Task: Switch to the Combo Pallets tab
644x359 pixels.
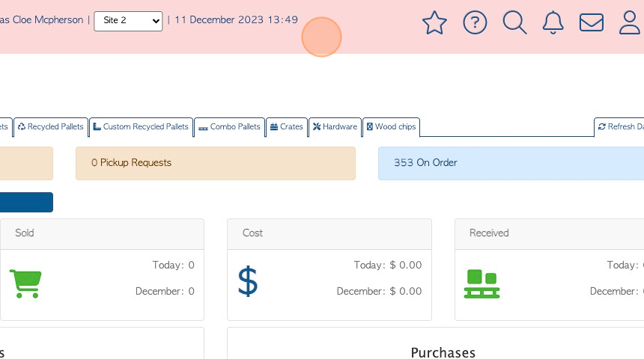Action: 229,127
